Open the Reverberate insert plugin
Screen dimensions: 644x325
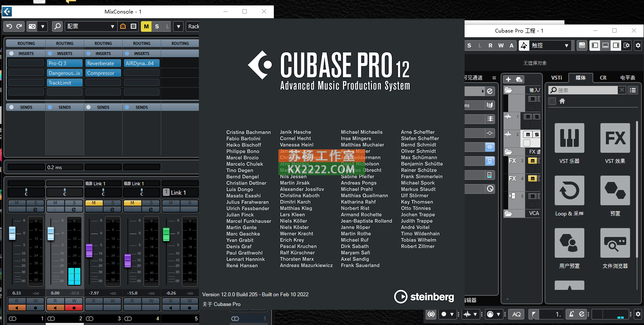(103, 63)
